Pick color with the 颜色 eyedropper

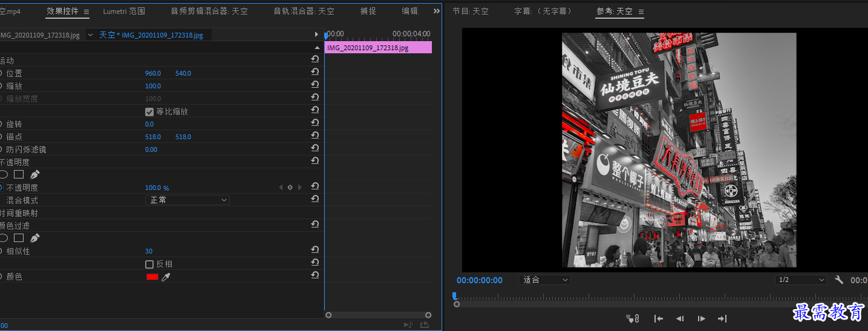pyautogui.click(x=166, y=277)
